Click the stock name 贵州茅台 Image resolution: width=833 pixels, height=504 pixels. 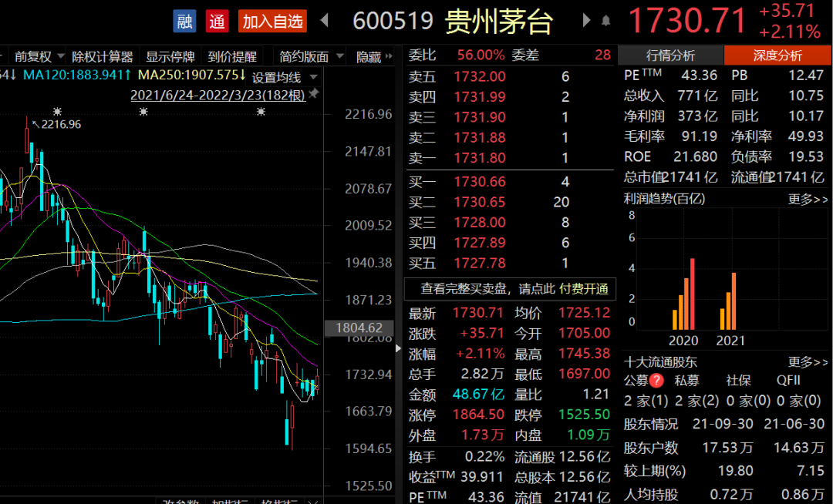click(498, 22)
